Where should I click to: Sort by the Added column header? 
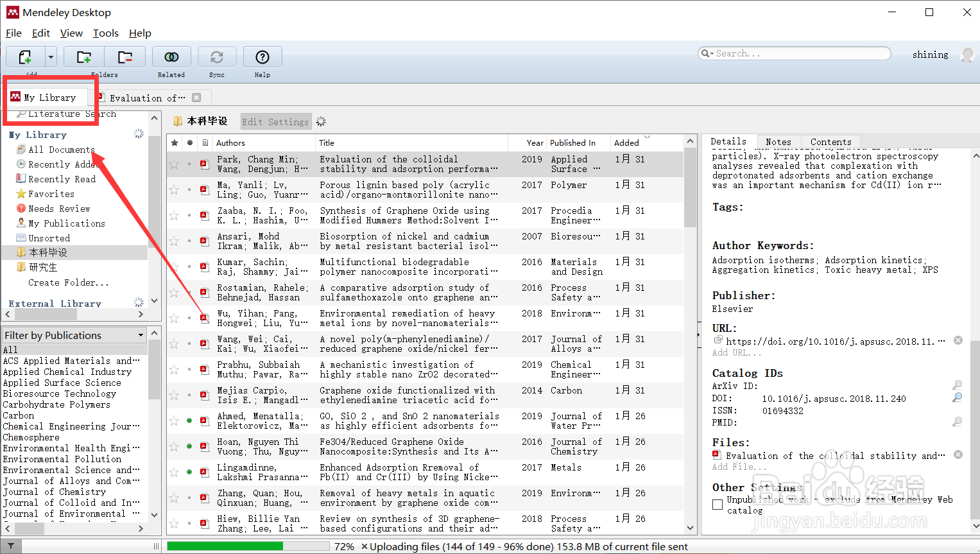(646, 143)
